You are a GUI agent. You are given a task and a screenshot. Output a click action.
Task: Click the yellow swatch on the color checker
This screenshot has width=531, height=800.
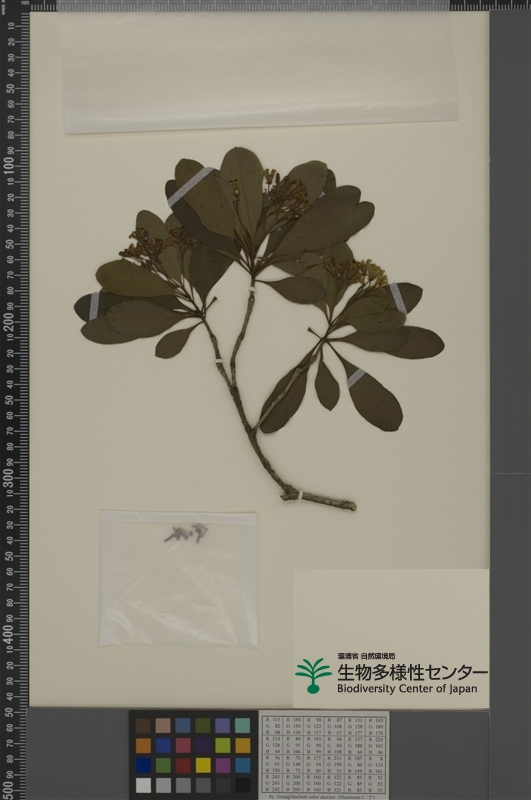click(203, 765)
